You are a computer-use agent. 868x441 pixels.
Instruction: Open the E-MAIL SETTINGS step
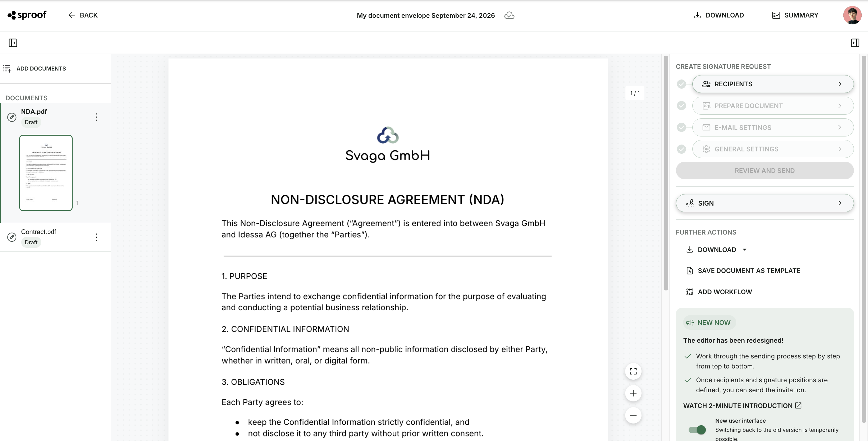point(773,128)
